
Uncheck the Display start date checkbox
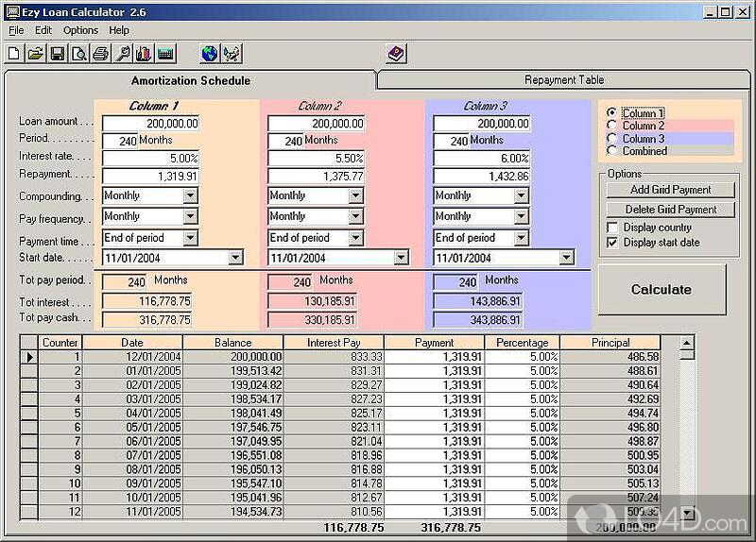pos(612,243)
